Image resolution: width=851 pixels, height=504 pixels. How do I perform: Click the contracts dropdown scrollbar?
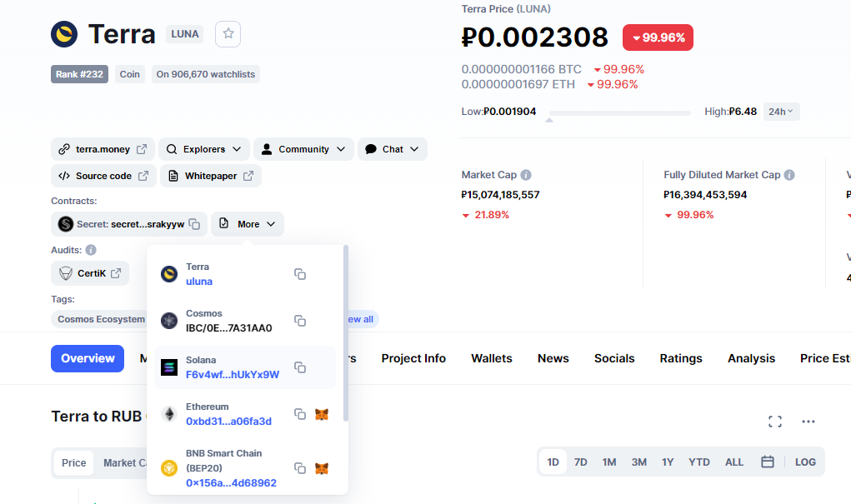tap(346, 334)
